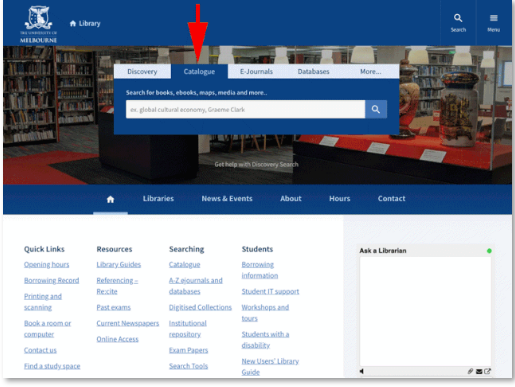Click the catalogue search input field
515x387 pixels.
(x=245, y=109)
